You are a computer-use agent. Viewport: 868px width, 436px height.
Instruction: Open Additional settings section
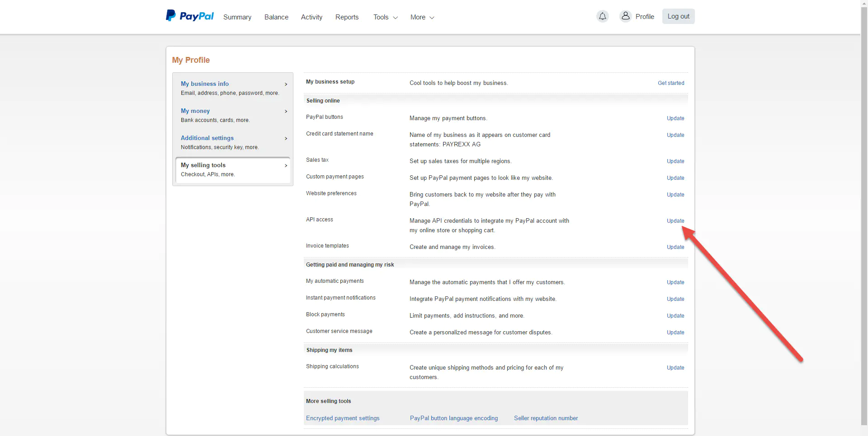coord(207,138)
